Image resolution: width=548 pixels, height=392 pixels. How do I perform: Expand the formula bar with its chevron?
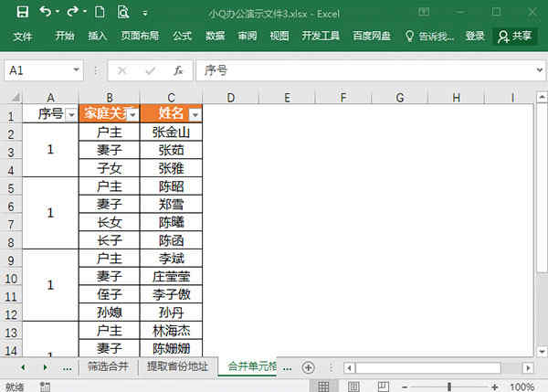(539, 70)
